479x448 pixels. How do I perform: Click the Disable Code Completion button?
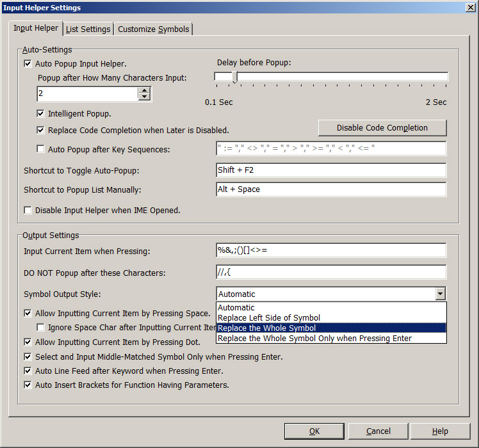point(382,128)
